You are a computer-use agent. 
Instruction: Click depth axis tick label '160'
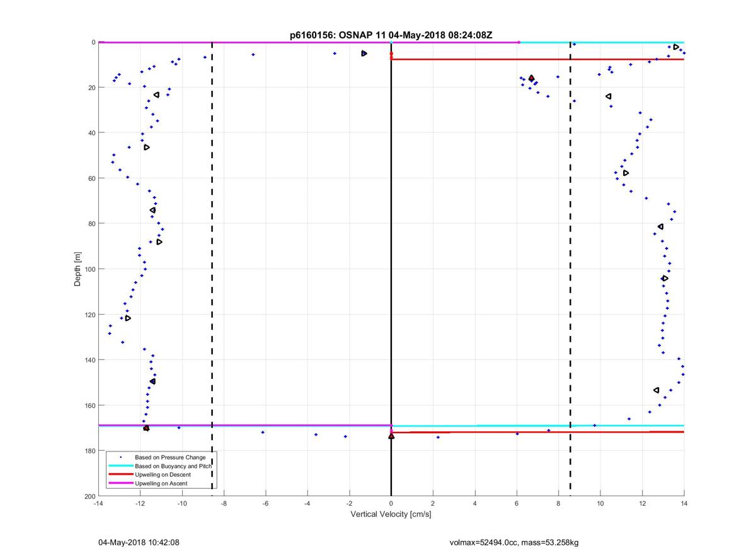[x=89, y=405]
